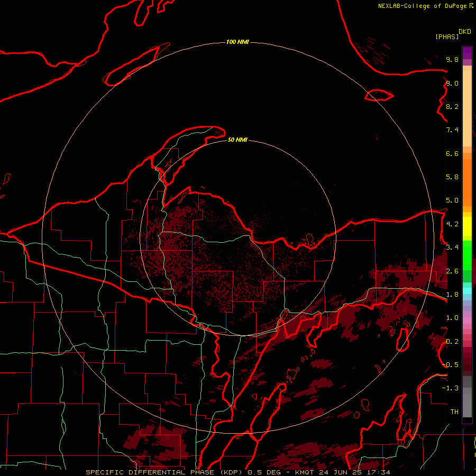Pick the yellow color bar segment
This screenshot has height=476, width=476.
tap(467, 226)
